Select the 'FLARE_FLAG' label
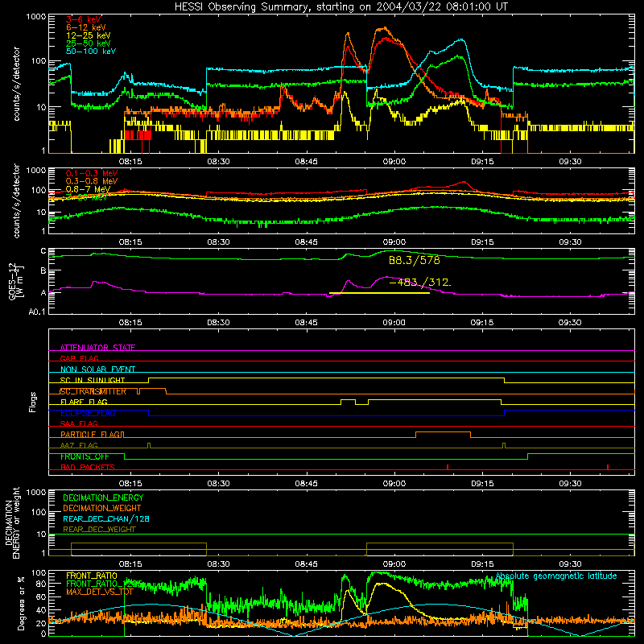The width and height of the screenshot is (644, 644). [84, 402]
